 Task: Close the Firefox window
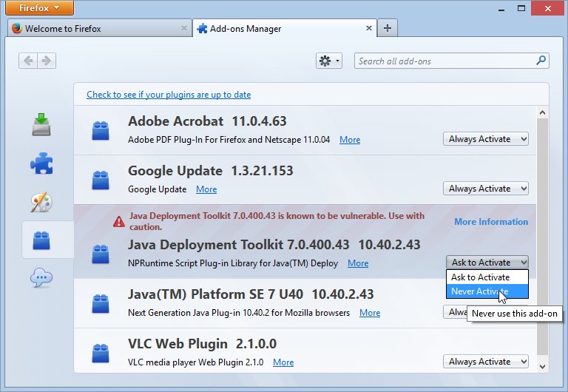pyautogui.click(x=548, y=8)
